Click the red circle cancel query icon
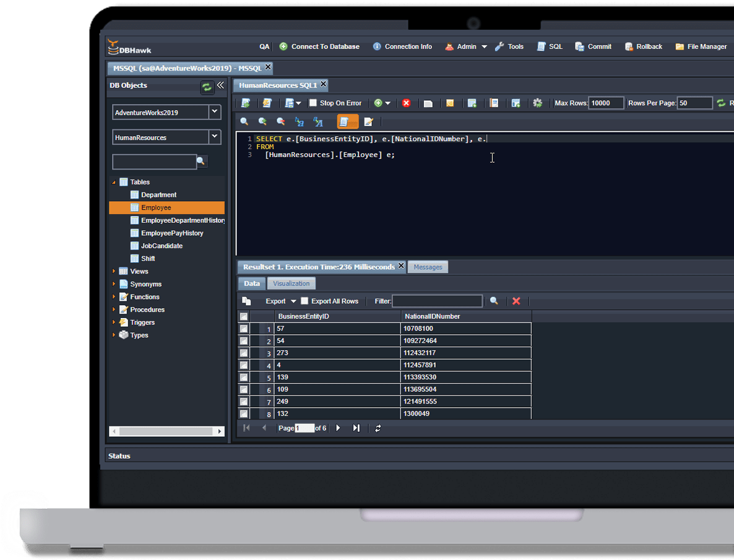The width and height of the screenshot is (734, 560). coord(407,103)
